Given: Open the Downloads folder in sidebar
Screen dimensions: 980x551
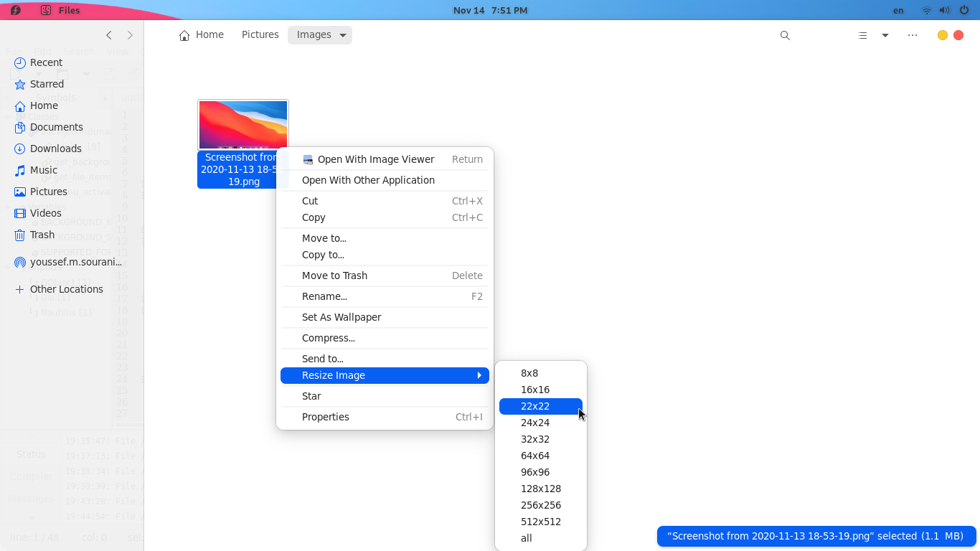Looking at the screenshot, I should pyautogui.click(x=48, y=149).
